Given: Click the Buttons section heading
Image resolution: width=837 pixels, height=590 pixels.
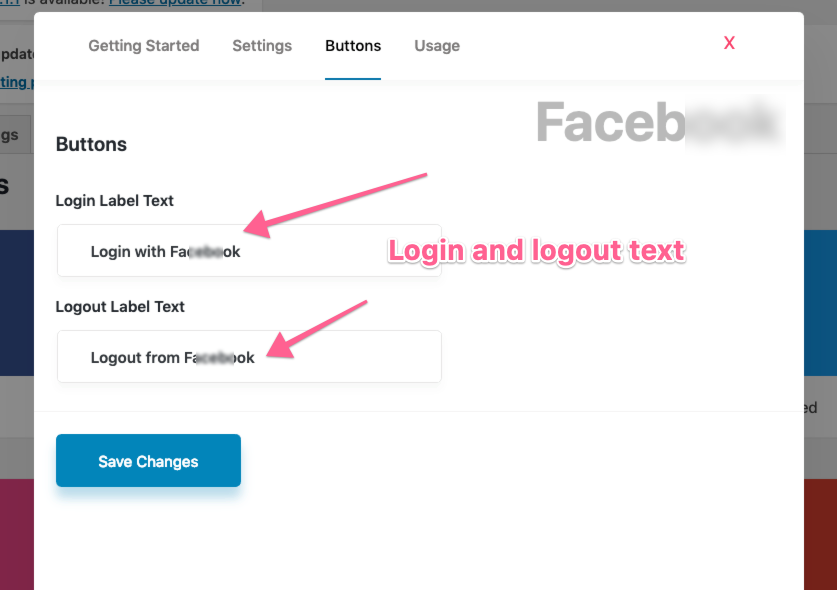Looking at the screenshot, I should point(91,144).
